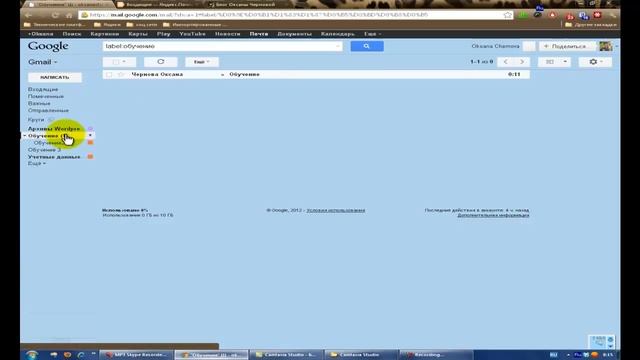Go to the newer messages page arrow
Image resolution: width=640 pixels, height=360 pixels.
(506, 62)
